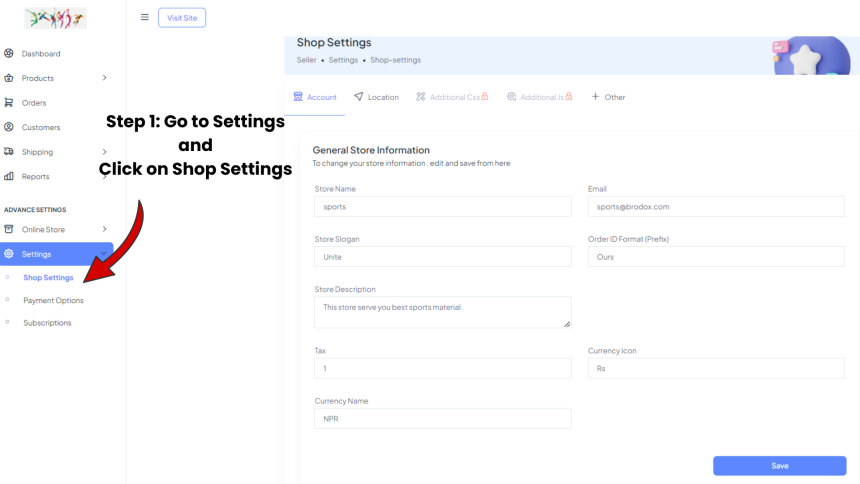Expand the Products submenu
The width and height of the screenshot is (860, 484).
point(104,78)
